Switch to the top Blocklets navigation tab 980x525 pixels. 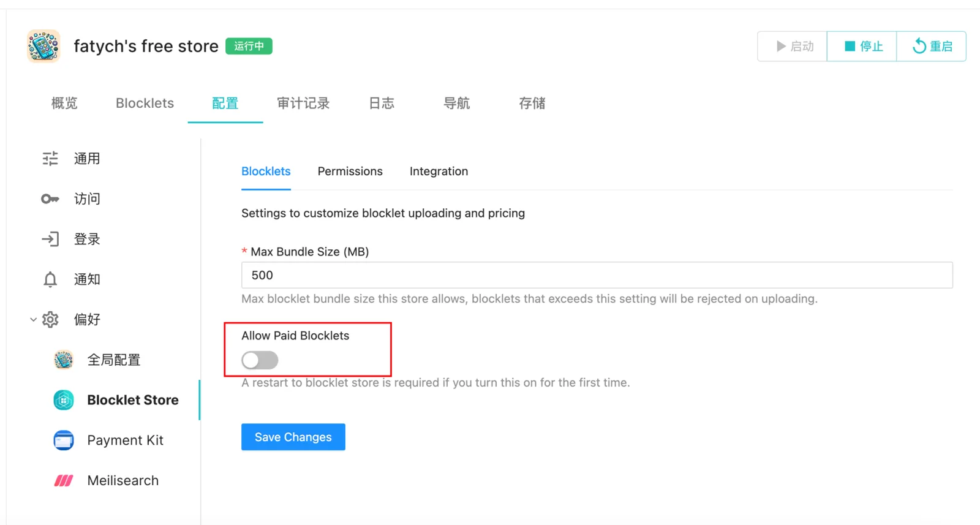(145, 103)
